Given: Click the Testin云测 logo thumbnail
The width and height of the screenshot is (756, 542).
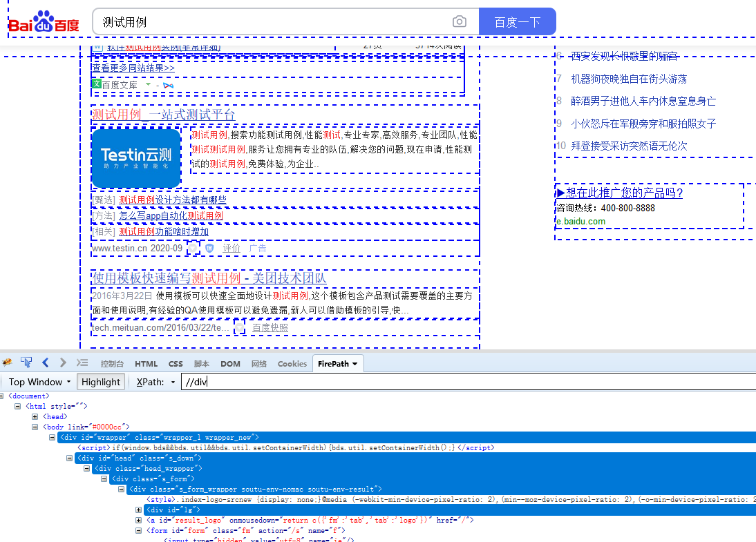Looking at the screenshot, I should pos(136,157).
